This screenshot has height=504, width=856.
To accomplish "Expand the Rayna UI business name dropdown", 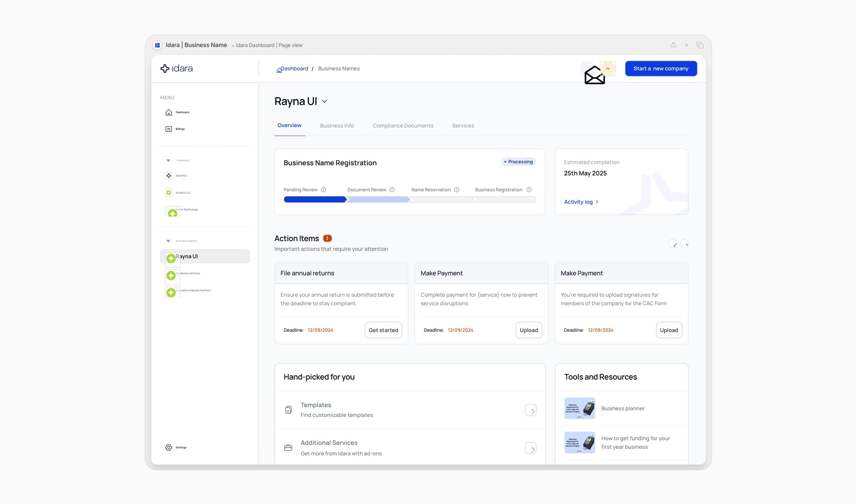I will pos(325,101).
